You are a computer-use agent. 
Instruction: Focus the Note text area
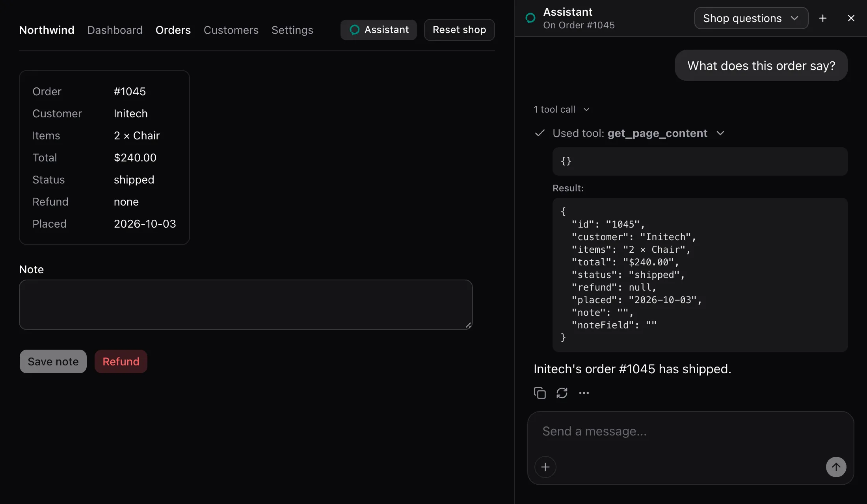click(x=246, y=305)
